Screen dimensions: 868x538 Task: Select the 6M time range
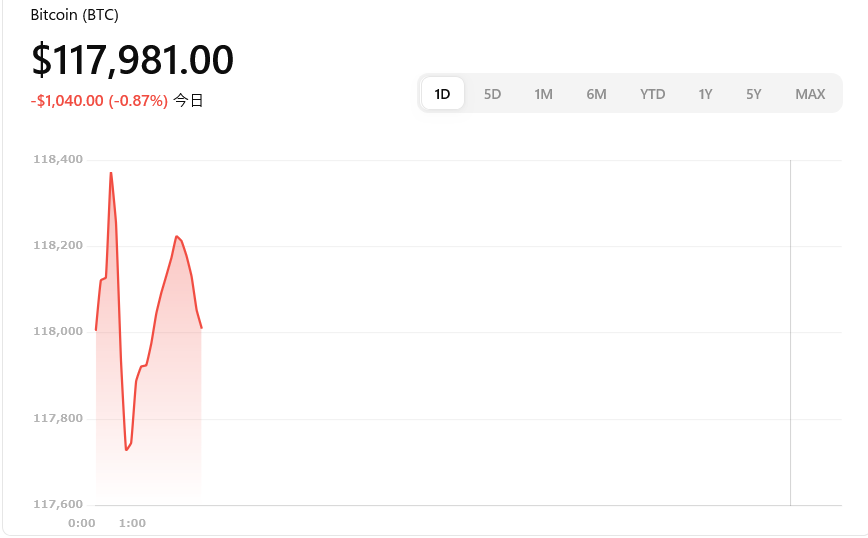tap(596, 94)
